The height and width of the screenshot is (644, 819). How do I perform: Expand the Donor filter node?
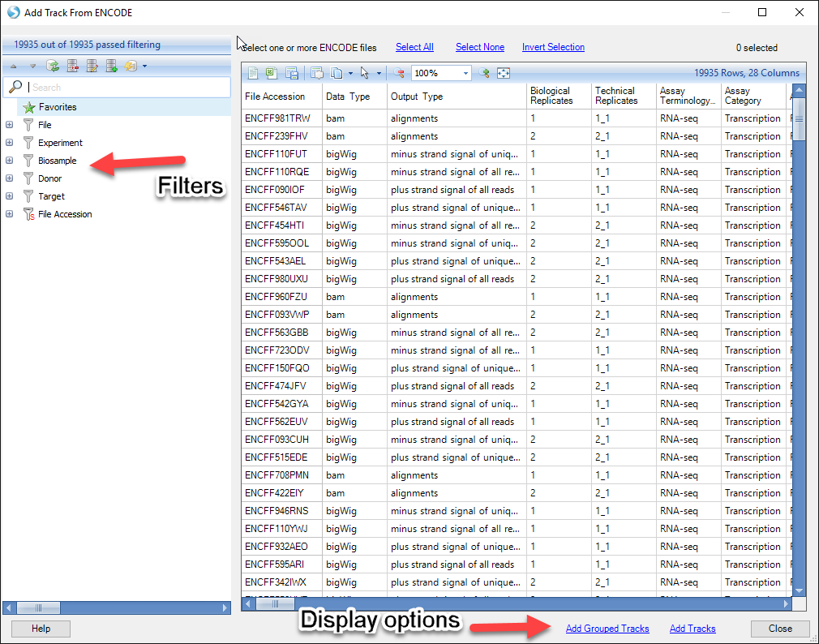click(10, 178)
